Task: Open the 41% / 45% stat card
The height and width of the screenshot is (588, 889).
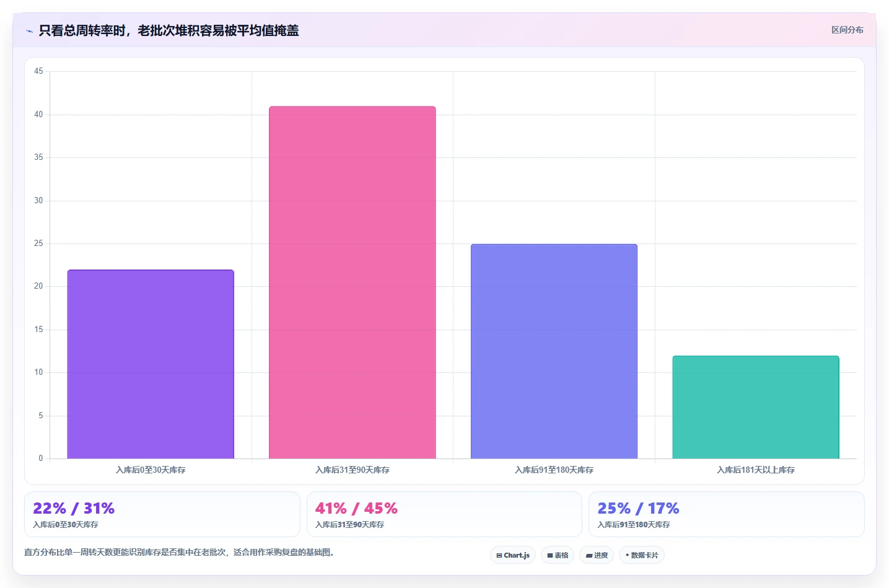Action: tap(444, 514)
